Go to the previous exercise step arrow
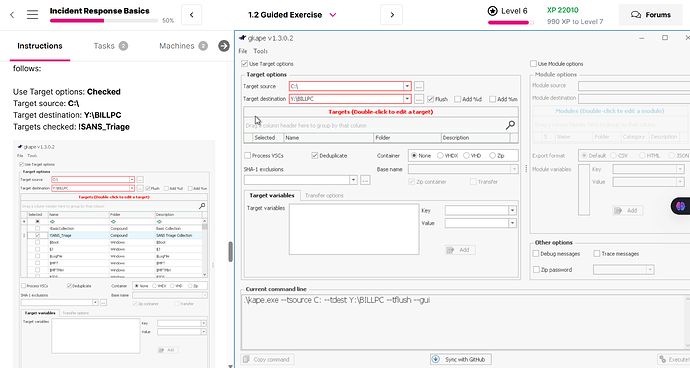 (191, 15)
